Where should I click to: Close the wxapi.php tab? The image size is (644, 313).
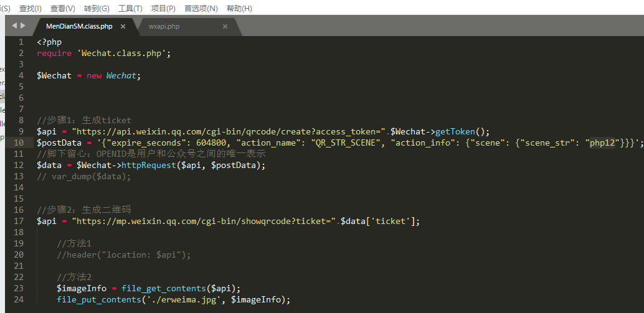pyautogui.click(x=225, y=26)
